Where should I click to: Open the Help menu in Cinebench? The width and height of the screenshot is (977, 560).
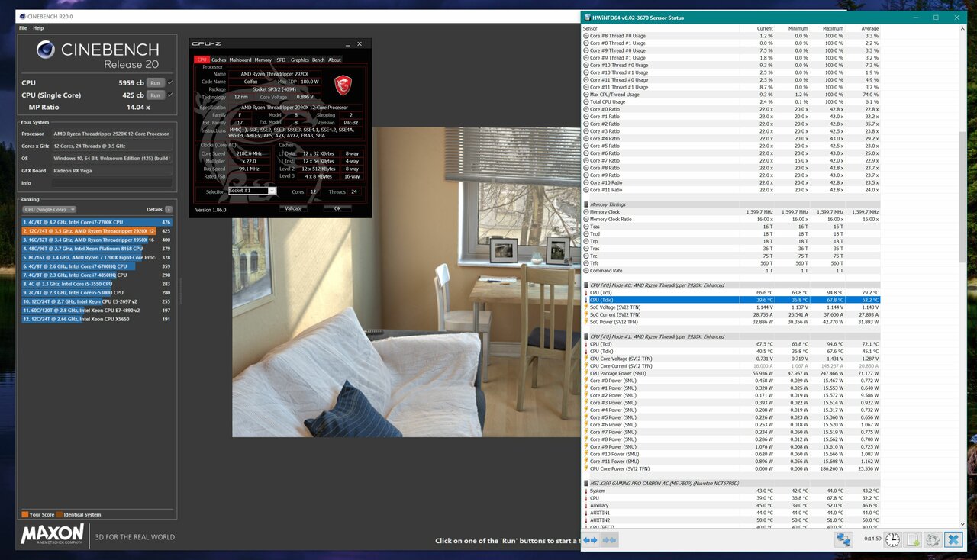(38, 28)
